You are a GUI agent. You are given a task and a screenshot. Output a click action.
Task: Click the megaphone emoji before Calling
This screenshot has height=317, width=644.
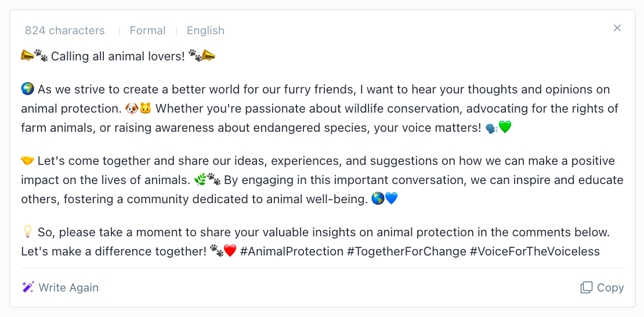click(x=27, y=56)
